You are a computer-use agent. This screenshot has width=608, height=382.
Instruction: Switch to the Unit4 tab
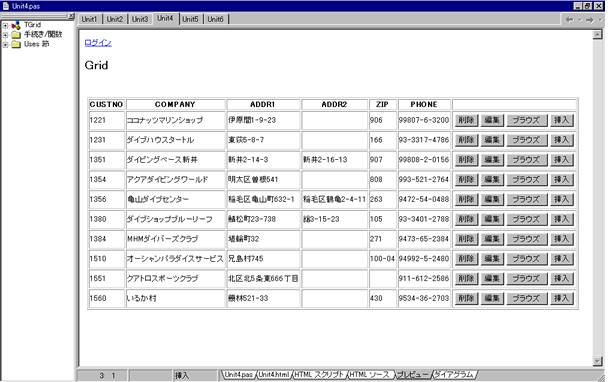[166, 18]
